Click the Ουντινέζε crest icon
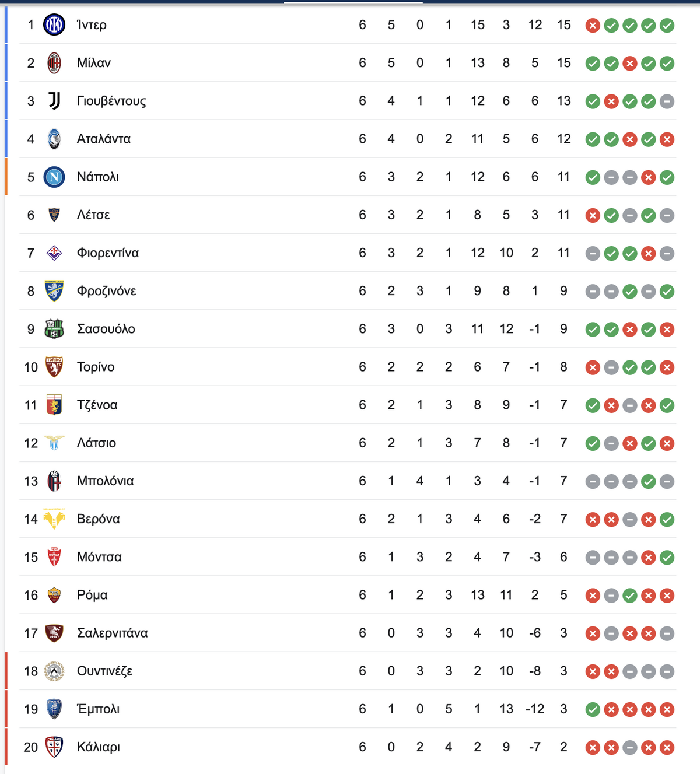Screen dimensions: 700x774 click(54, 671)
